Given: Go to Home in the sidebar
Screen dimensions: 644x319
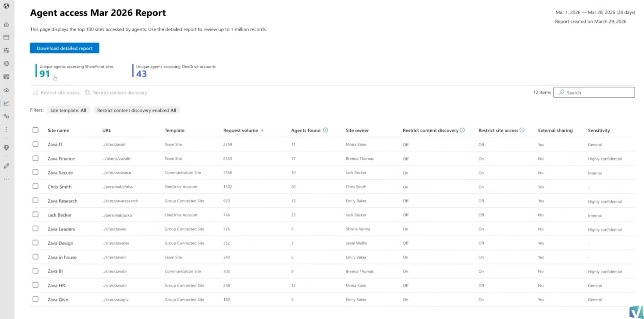Looking at the screenshot, I should point(6,25).
